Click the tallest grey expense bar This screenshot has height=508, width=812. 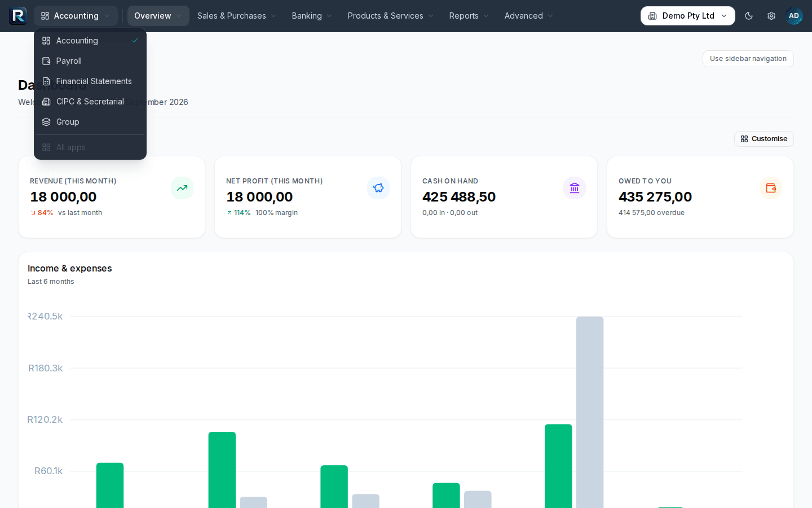[x=590, y=413]
